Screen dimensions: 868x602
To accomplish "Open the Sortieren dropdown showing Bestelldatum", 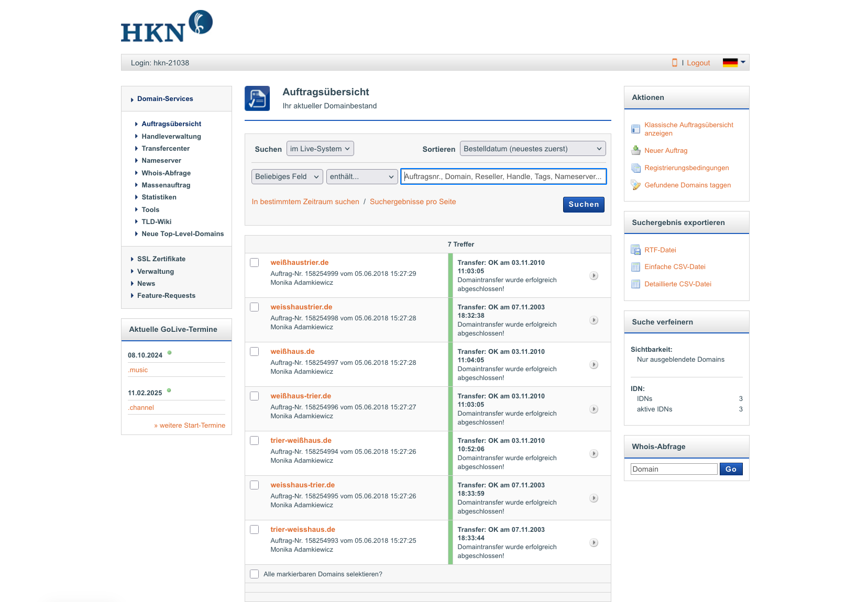I will (532, 149).
